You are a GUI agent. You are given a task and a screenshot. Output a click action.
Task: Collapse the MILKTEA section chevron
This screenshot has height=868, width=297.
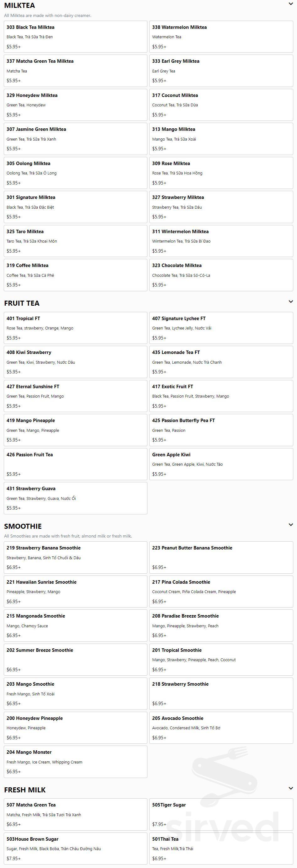[291, 4]
